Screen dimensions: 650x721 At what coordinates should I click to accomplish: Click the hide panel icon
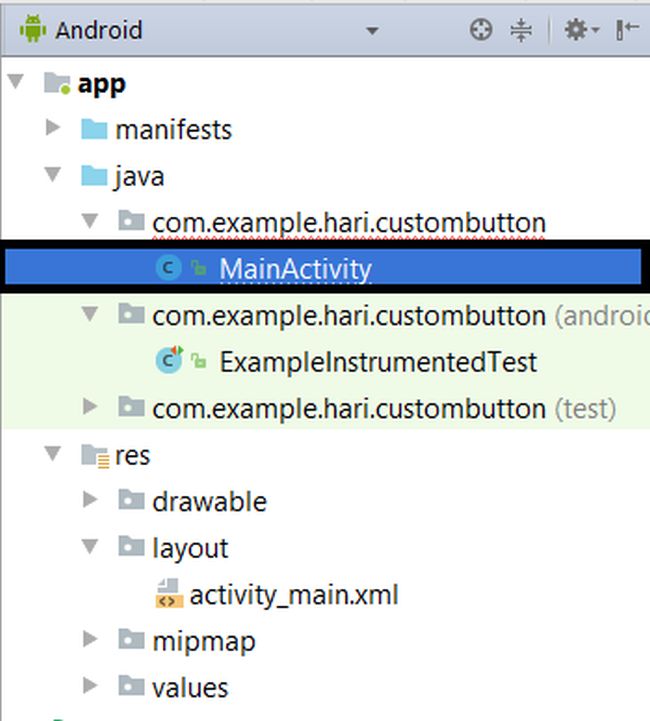627,30
